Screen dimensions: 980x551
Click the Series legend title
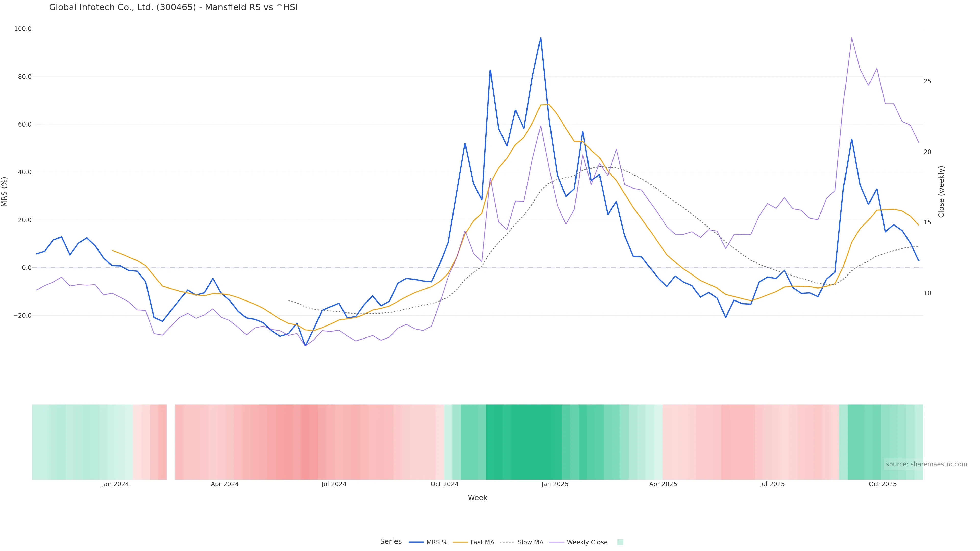391,542
